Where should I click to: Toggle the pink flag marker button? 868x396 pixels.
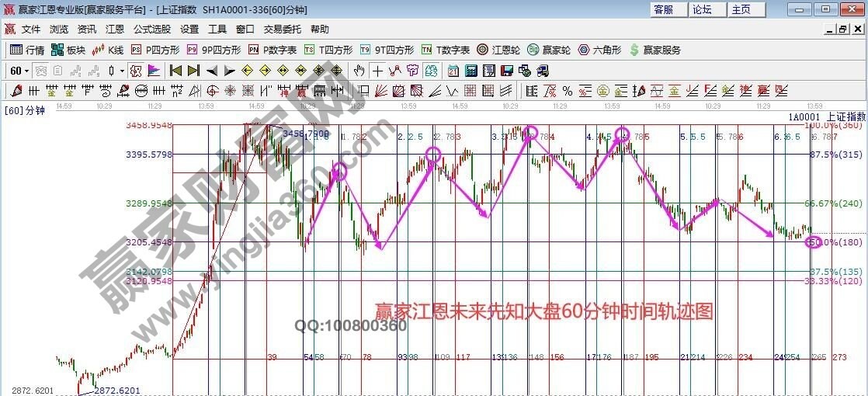(154, 71)
